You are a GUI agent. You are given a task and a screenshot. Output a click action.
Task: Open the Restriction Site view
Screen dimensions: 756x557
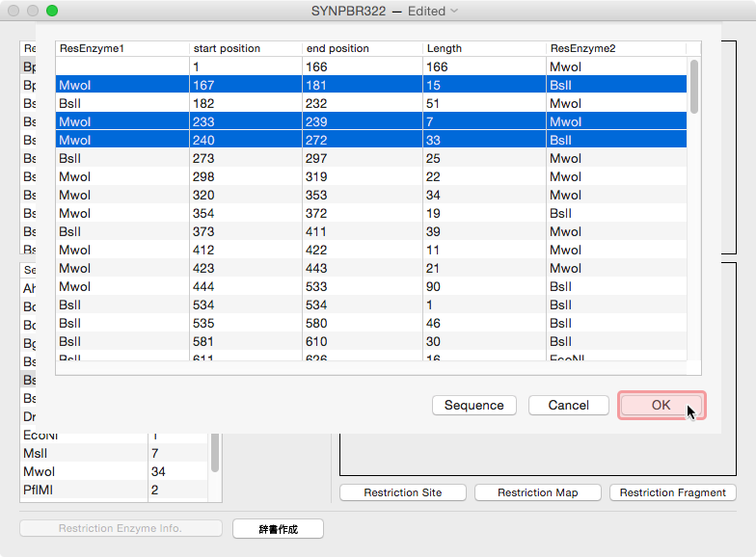point(402,492)
